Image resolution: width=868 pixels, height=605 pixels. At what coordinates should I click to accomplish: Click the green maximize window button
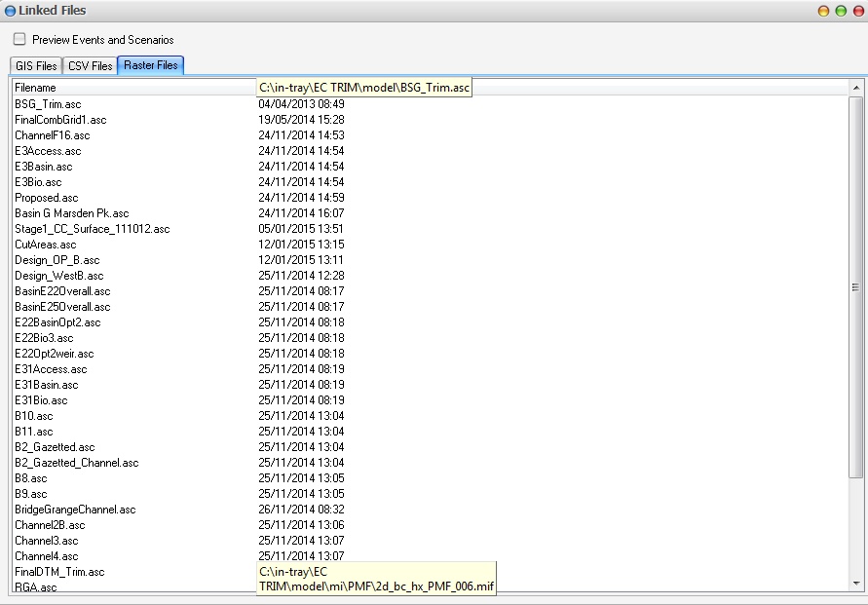[x=840, y=11]
